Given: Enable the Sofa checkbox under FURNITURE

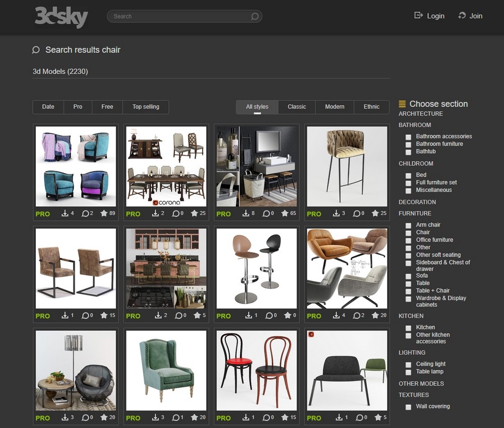Looking at the screenshot, I should [x=408, y=276].
